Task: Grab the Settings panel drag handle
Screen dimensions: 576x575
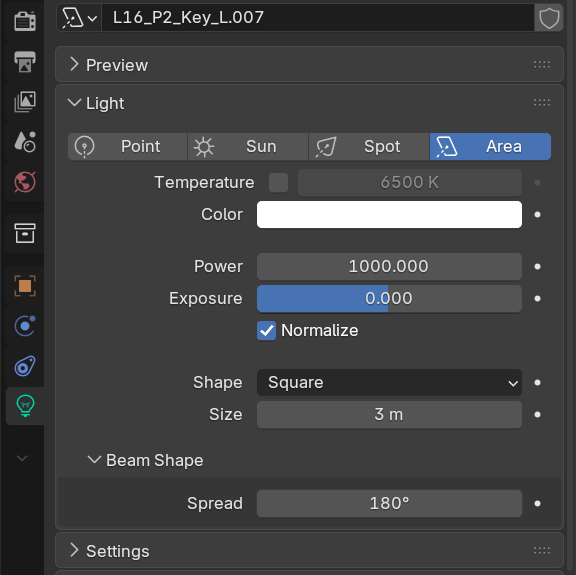Action: click(542, 550)
